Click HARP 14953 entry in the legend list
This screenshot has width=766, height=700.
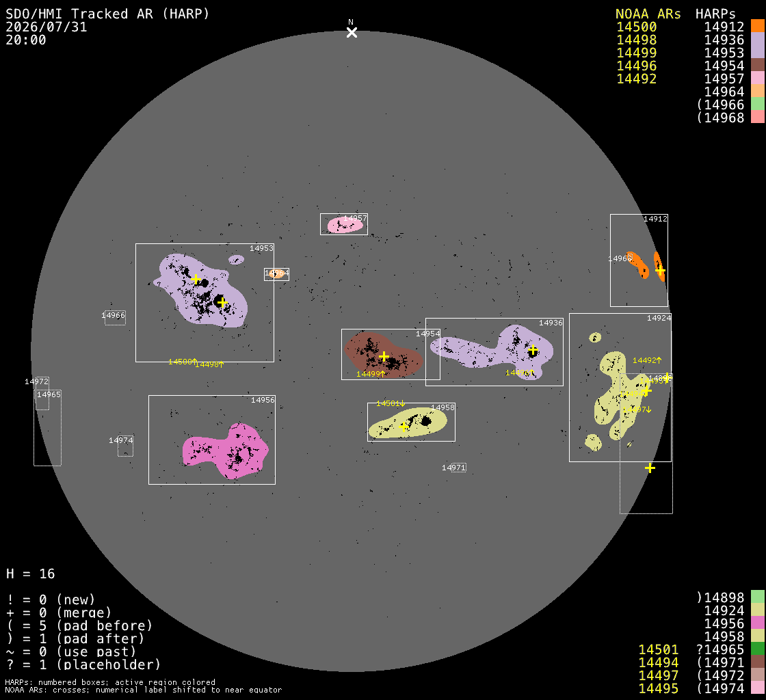(x=724, y=52)
